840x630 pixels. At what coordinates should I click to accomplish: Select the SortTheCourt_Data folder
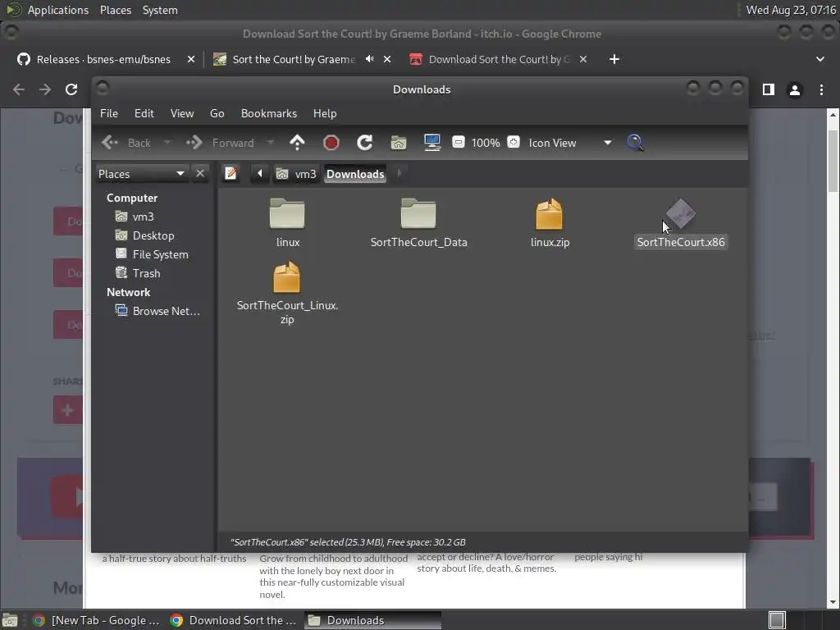[x=418, y=213]
